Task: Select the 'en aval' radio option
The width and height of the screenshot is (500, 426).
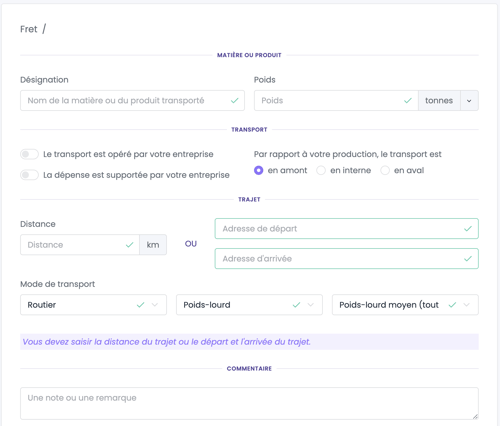Action: click(x=385, y=170)
